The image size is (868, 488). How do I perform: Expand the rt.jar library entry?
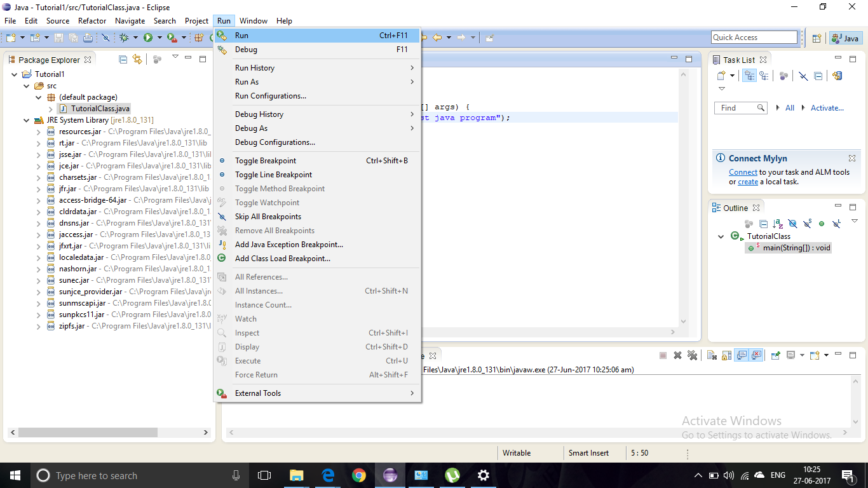tap(39, 143)
